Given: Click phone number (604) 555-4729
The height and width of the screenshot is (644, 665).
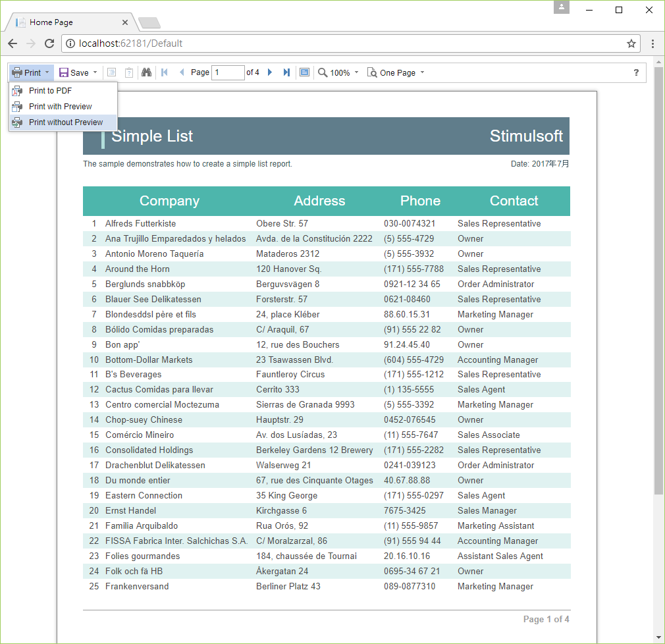Looking at the screenshot, I should (413, 360).
